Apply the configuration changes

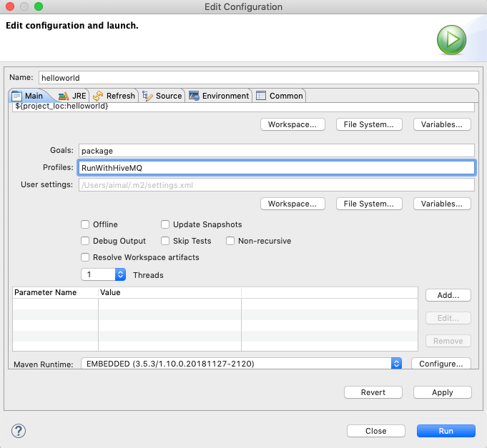coord(443,392)
